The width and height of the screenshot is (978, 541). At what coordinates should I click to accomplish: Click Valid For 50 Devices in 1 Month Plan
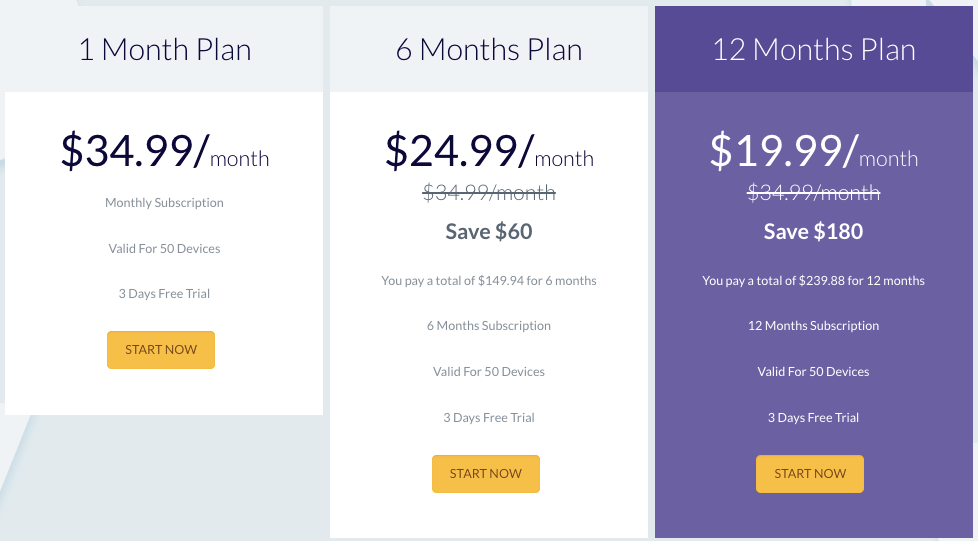pos(164,249)
